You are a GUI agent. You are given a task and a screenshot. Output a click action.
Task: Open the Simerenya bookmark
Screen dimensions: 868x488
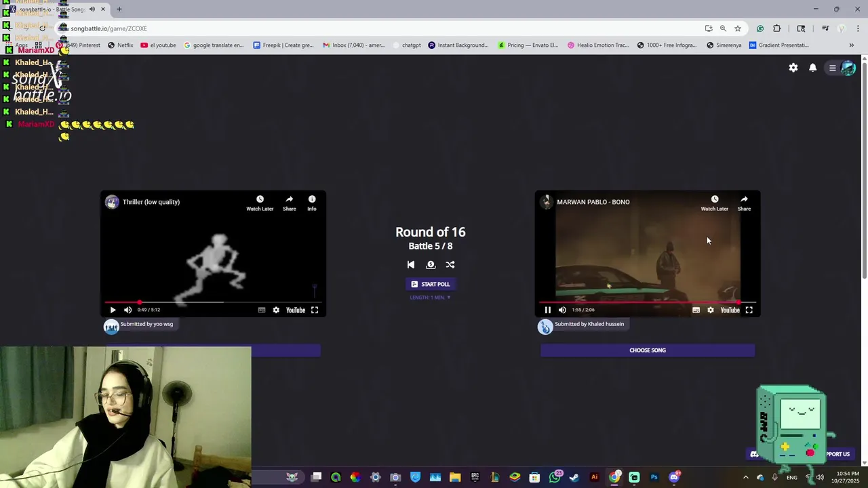(724, 45)
